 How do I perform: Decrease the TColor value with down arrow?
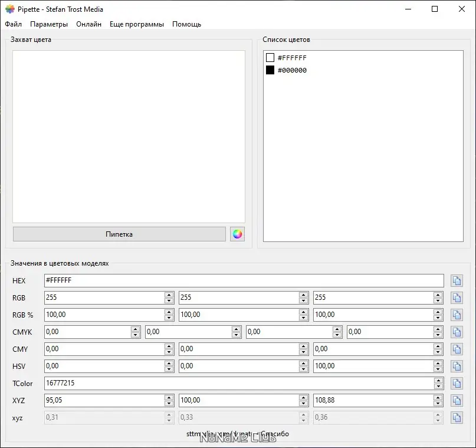[x=438, y=387]
